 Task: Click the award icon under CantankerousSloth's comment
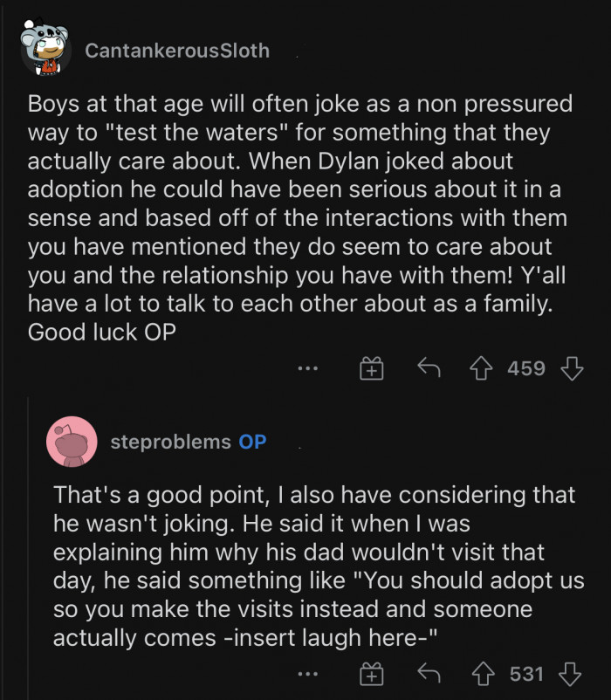pos(371,367)
